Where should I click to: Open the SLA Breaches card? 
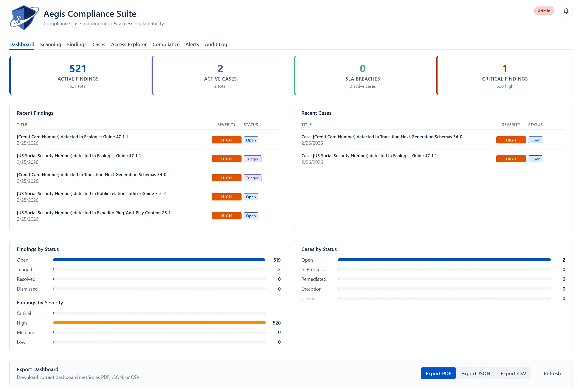(x=362, y=75)
